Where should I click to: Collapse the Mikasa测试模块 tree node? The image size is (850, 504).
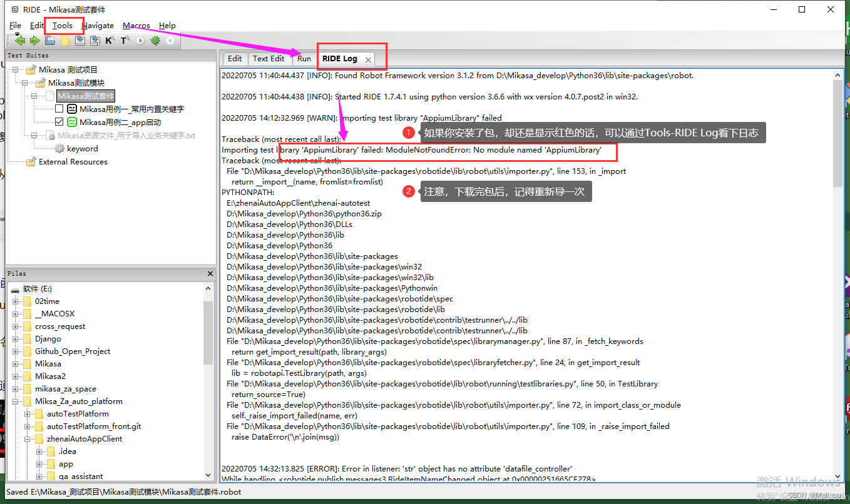tap(25, 83)
